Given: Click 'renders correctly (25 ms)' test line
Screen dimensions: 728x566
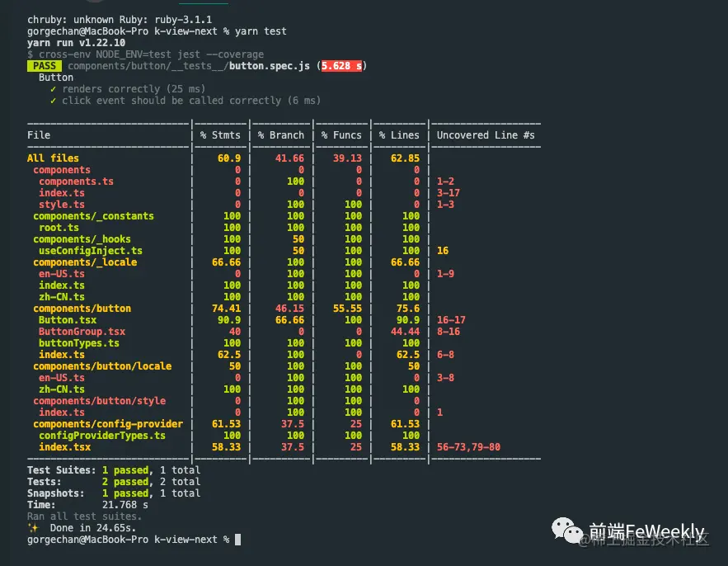Looking at the screenshot, I should [x=134, y=89].
